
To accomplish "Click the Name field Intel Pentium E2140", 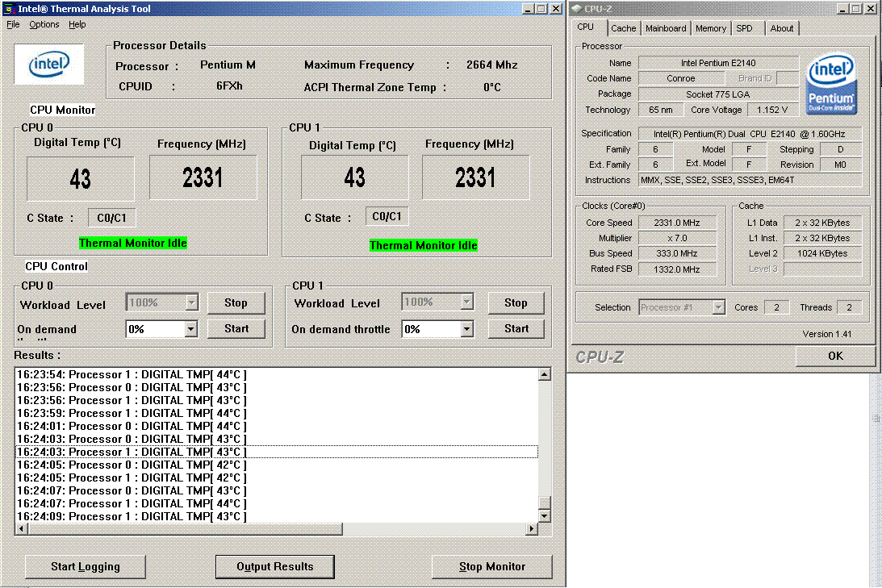I will 718,63.
